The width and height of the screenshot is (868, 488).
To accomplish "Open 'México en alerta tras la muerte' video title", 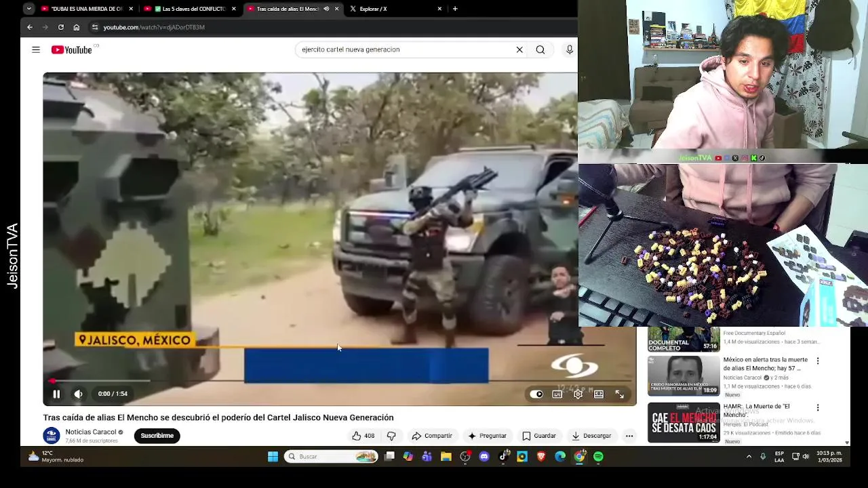I will tap(765, 364).
